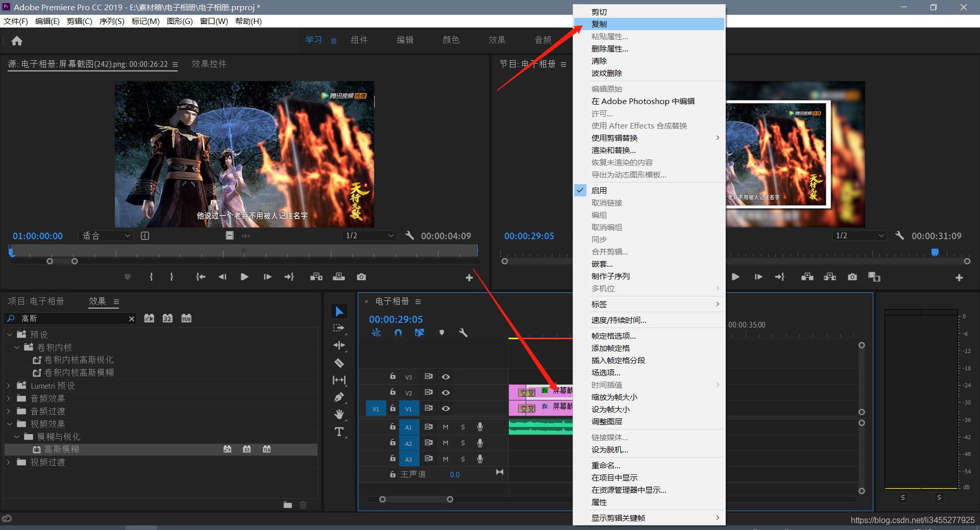Collapse the 模糊与锐化 folder

point(16,437)
